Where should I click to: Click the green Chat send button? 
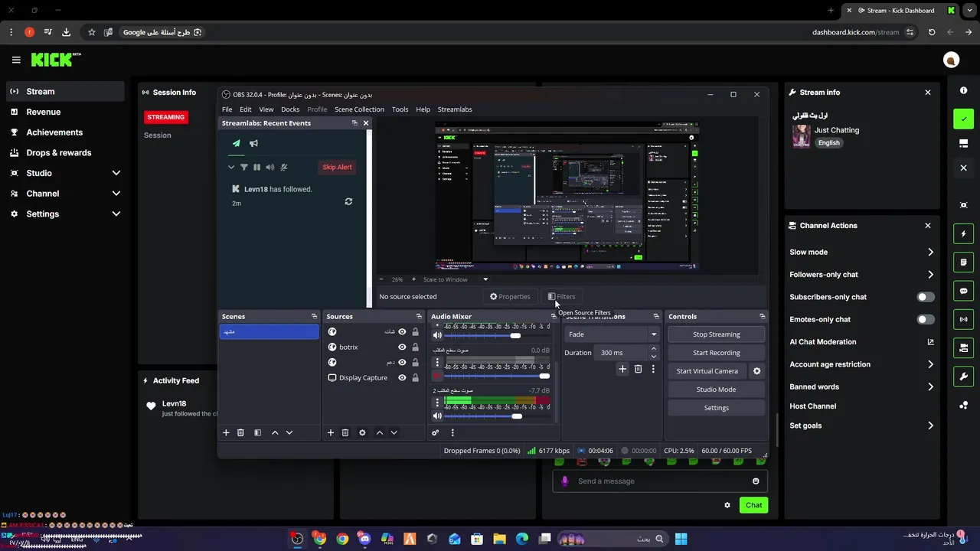(x=753, y=505)
